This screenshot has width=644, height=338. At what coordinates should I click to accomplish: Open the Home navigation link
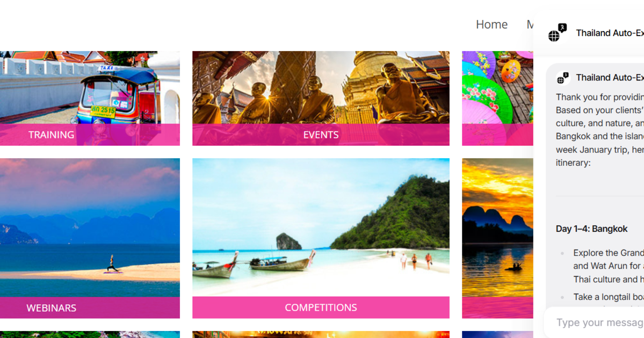coord(491,25)
